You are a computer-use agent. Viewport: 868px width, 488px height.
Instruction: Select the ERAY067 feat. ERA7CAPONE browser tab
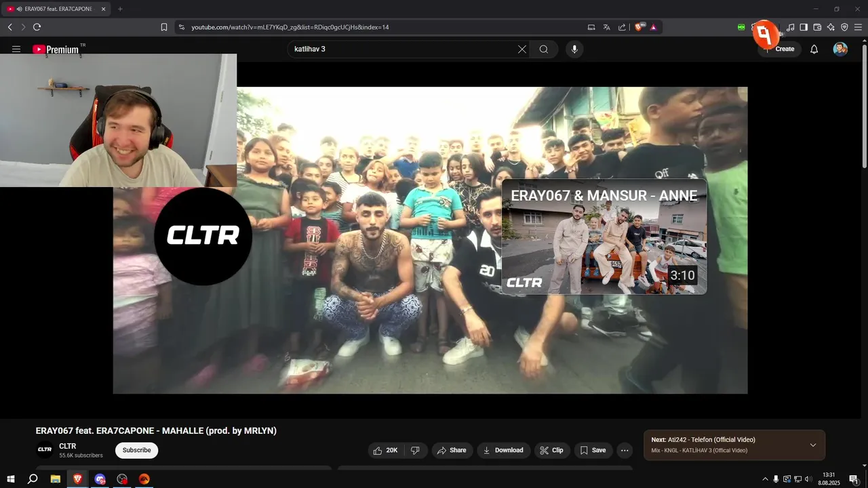point(57,9)
